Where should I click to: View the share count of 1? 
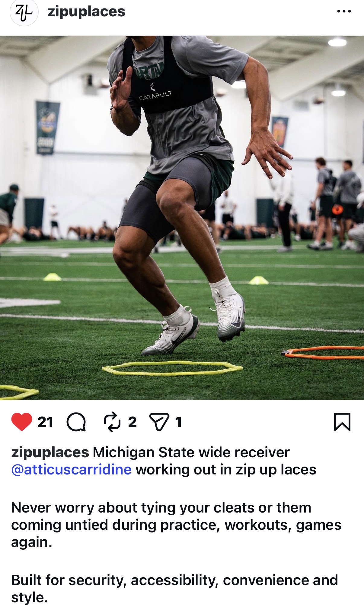[178, 422]
